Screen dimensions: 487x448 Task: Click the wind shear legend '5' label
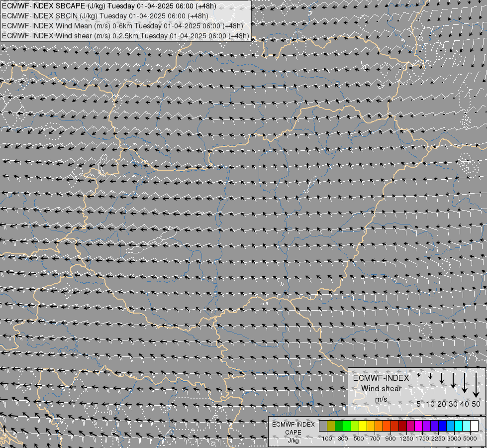(x=419, y=404)
